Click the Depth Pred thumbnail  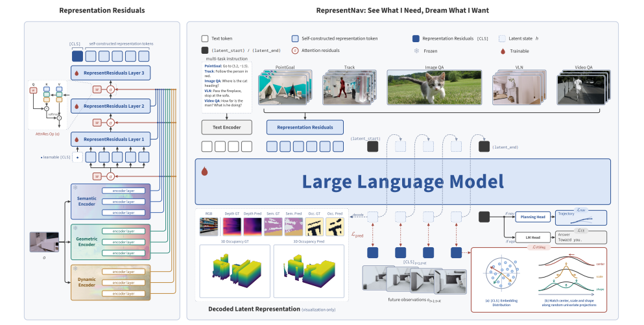click(x=252, y=226)
